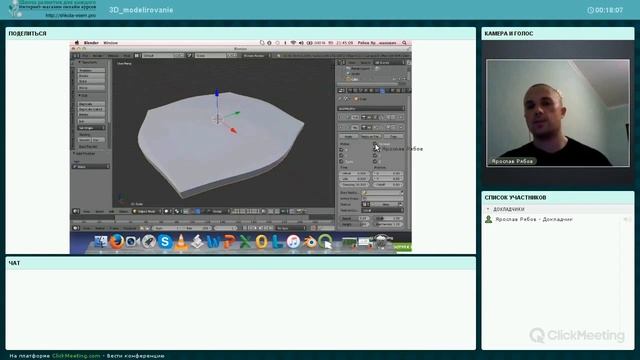Open Object menu in 3D viewport header

[x=124, y=211]
